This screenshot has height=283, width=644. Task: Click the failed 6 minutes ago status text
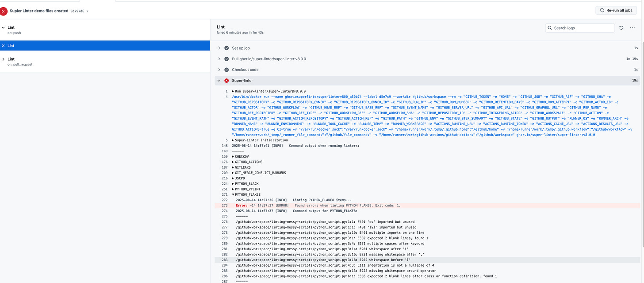pos(240,32)
